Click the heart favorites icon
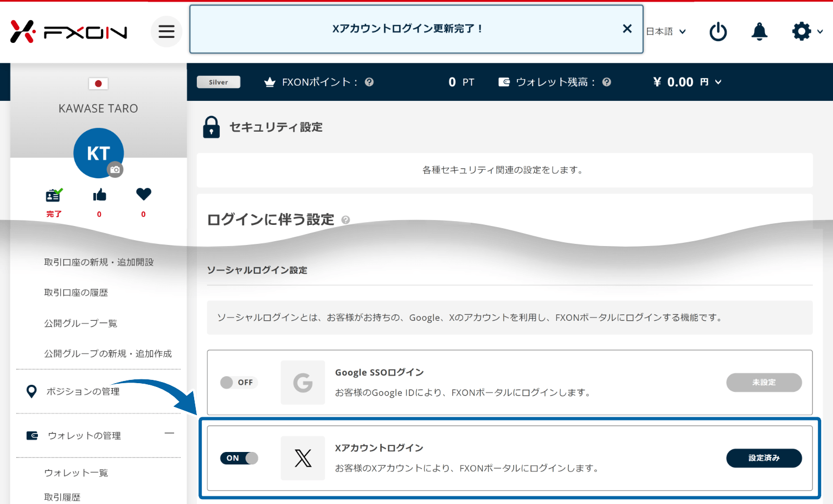 (x=144, y=194)
